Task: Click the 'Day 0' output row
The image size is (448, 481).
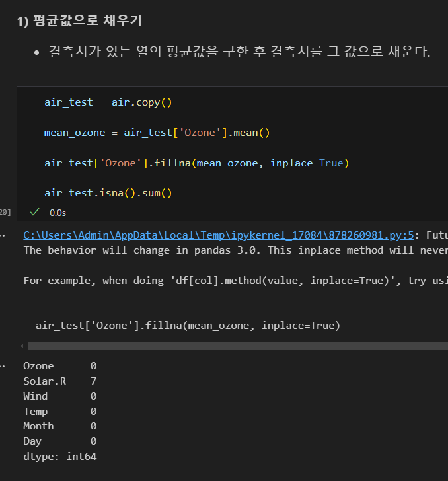Action: pyautogui.click(x=60, y=441)
